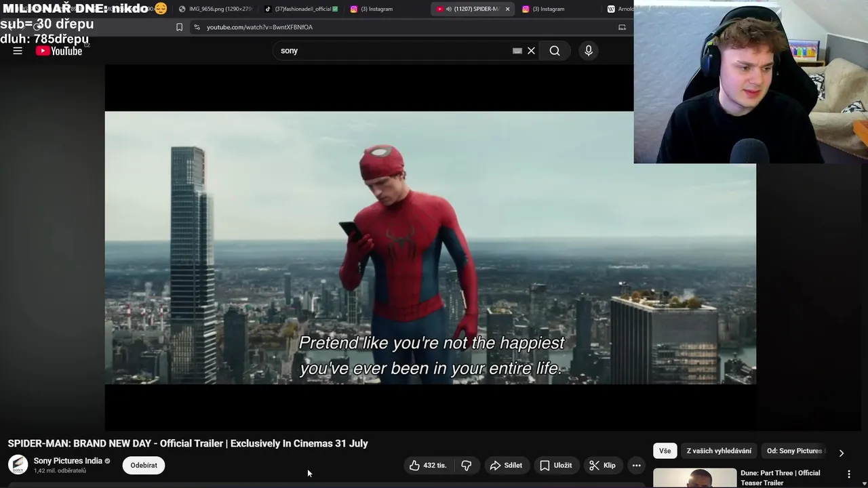
Task: Start voice search with microphone icon
Action: (589, 51)
